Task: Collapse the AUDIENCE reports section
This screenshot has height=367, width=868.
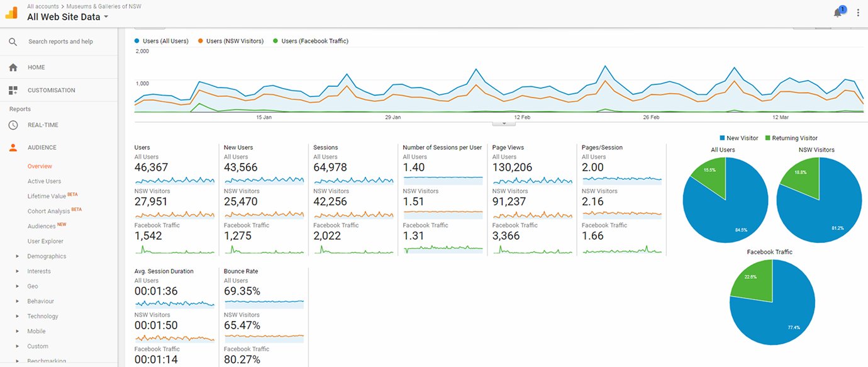Action: click(42, 148)
